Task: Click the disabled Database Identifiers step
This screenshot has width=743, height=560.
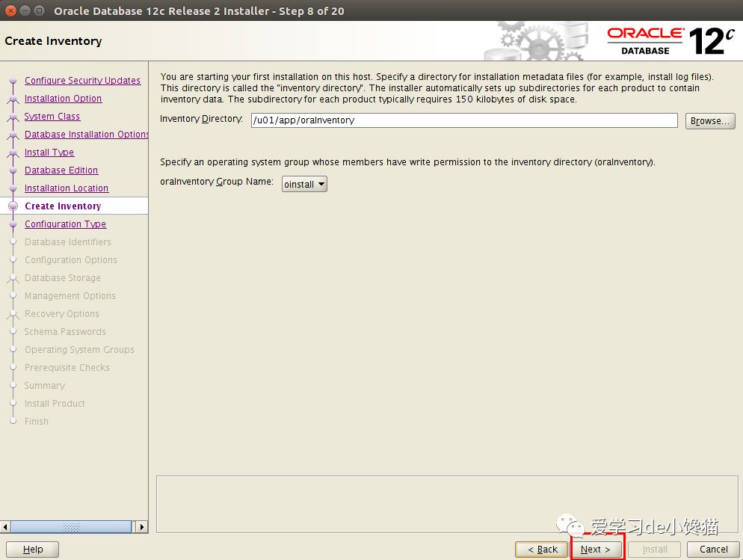Action: pyautogui.click(x=68, y=242)
